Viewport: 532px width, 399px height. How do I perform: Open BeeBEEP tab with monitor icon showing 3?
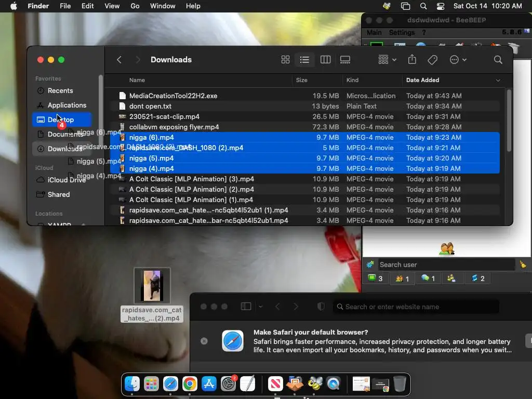point(375,278)
